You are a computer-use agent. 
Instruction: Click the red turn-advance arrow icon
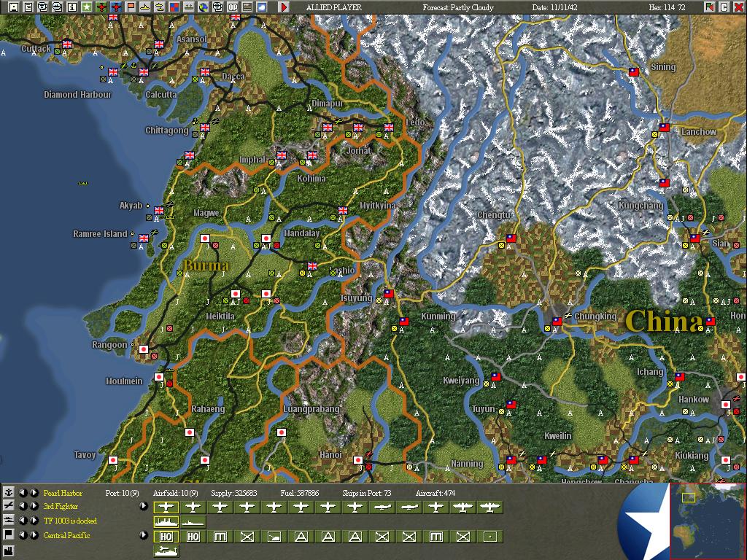(283, 7)
